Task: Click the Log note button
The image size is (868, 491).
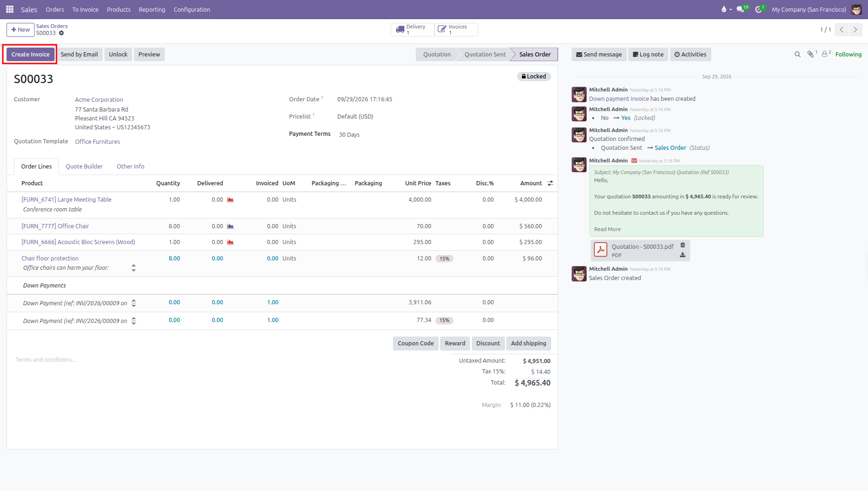Action: [x=648, y=55]
